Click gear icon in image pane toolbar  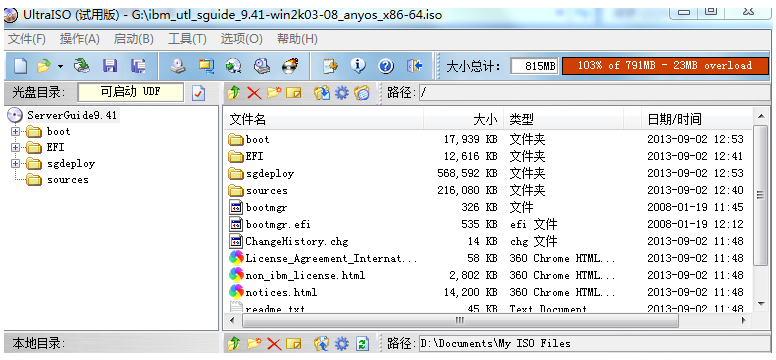(x=342, y=93)
